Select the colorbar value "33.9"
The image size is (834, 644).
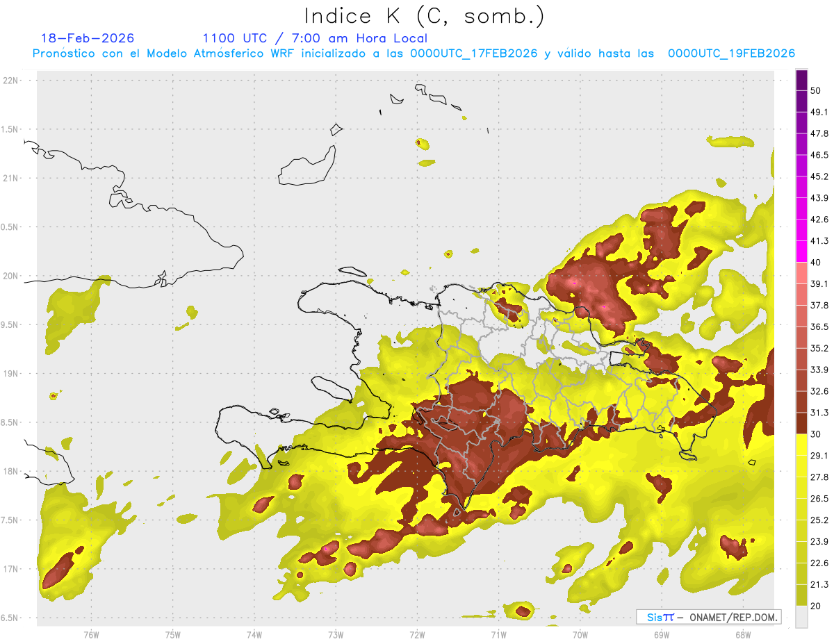coord(819,370)
